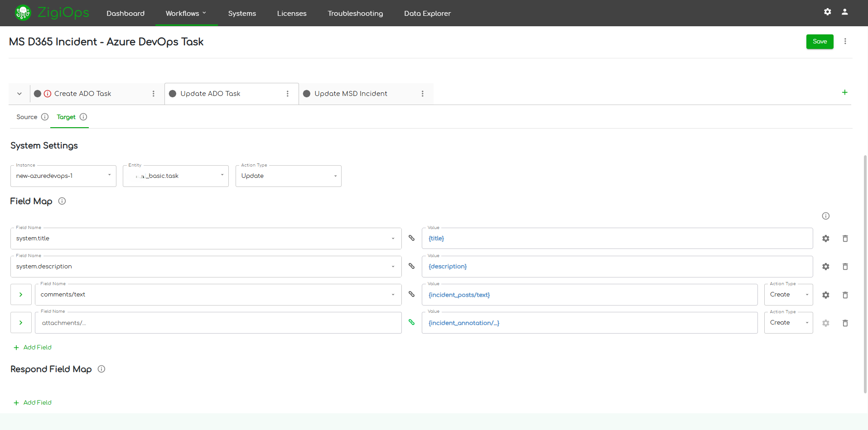Open system.description Field Name dropdown
Image resolution: width=868 pixels, height=430 pixels.
pyautogui.click(x=206, y=267)
